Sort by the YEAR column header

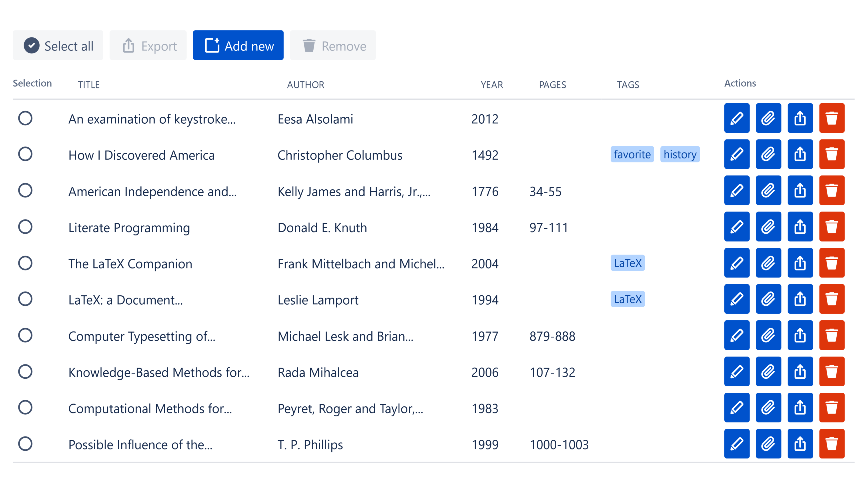click(491, 84)
